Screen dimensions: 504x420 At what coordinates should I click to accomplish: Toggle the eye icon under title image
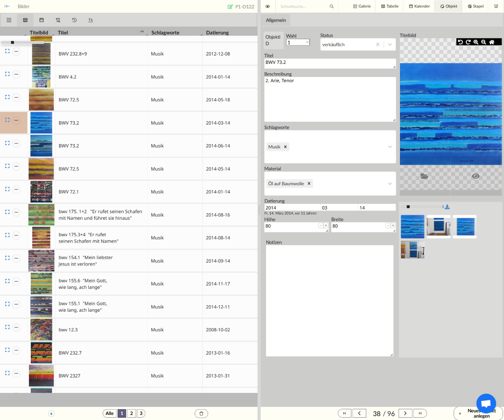(x=476, y=176)
